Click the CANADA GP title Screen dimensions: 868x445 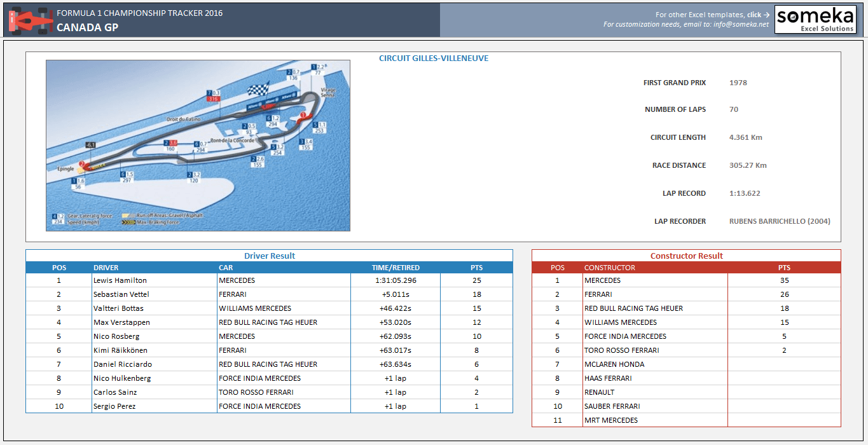point(87,27)
